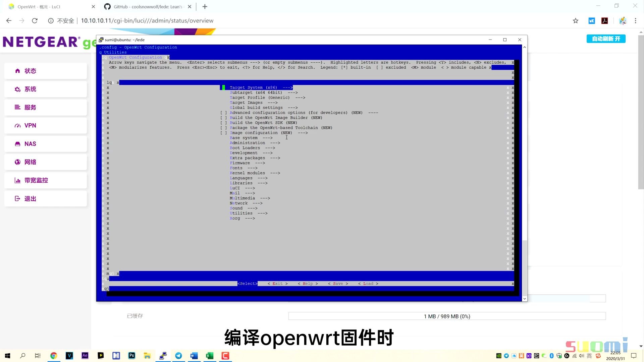This screenshot has height=362, width=644.
Task: Check Advanced configuration options box
Action: pos(224,113)
